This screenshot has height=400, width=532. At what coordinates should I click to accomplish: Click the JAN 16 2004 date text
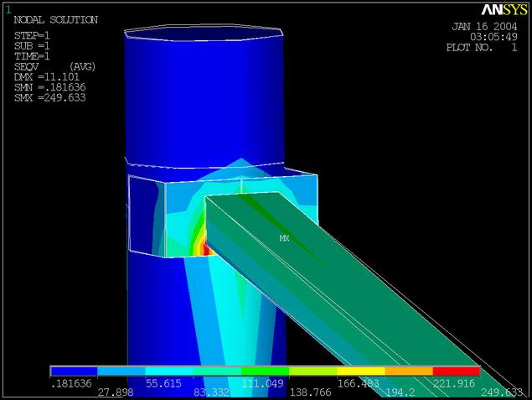coord(484,27)
